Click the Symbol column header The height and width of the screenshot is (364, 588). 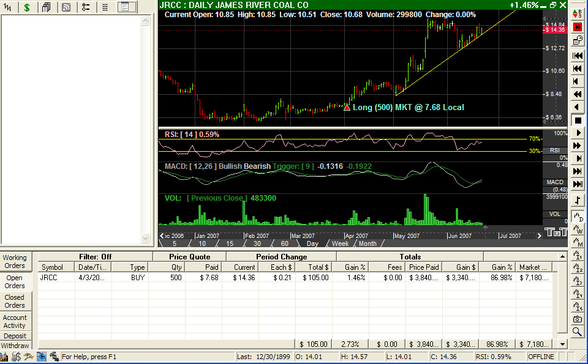[x=56, y=267]
